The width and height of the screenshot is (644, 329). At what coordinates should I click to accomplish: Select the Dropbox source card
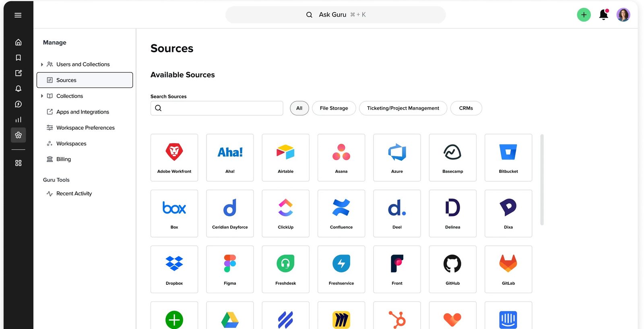(x=174, y=269)
